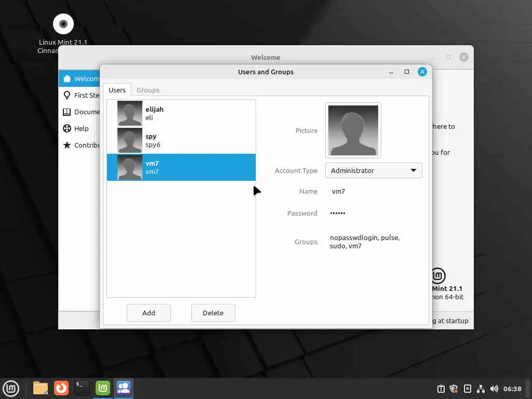Image resolution: width=532 pixels, height=399 pixels.
Task: Switch to the Welcome app in the taskbar
Action: pos(102,388)
